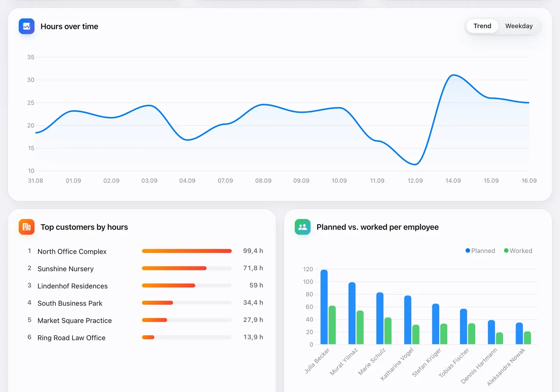Click Katharina Vogel's green worked bar
Screen dimensions: 560x392
click(416, 335)
